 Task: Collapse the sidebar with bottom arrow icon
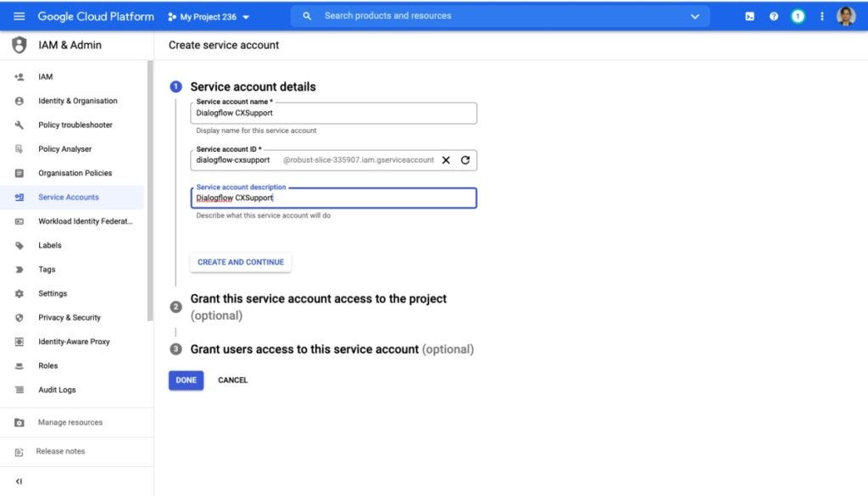tap(19, 481)
